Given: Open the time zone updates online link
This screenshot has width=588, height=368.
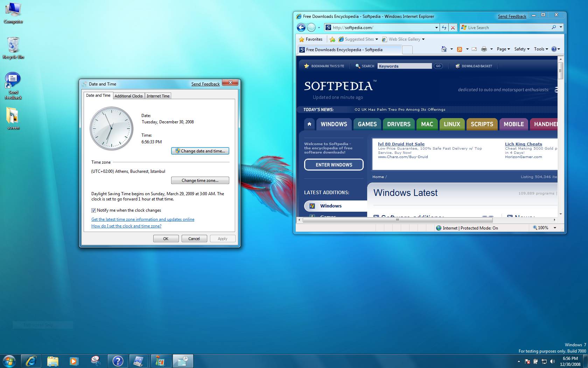Looking at the screenshot, I should 143,219.
